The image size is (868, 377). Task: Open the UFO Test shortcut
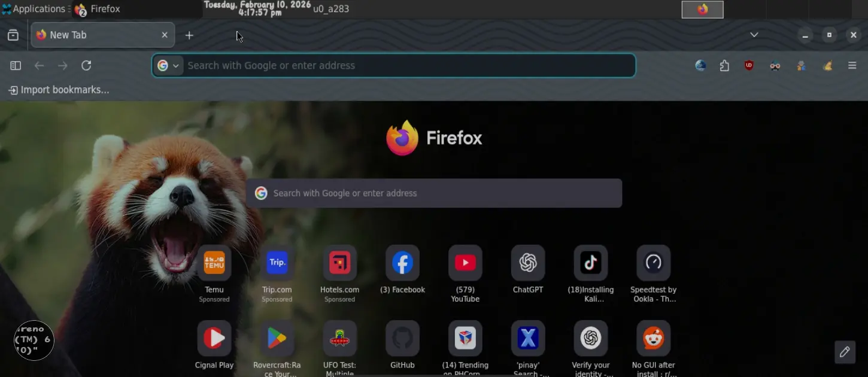pos(340,338)
